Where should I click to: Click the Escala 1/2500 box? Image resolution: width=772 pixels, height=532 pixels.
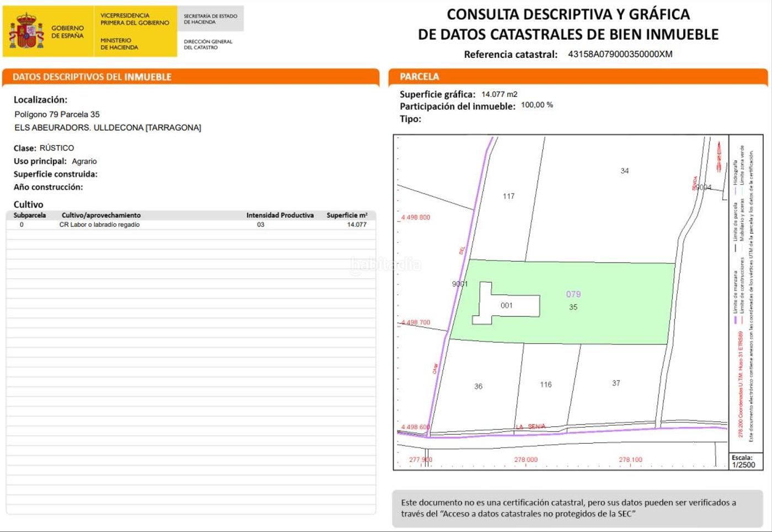(x=746, y=461)
